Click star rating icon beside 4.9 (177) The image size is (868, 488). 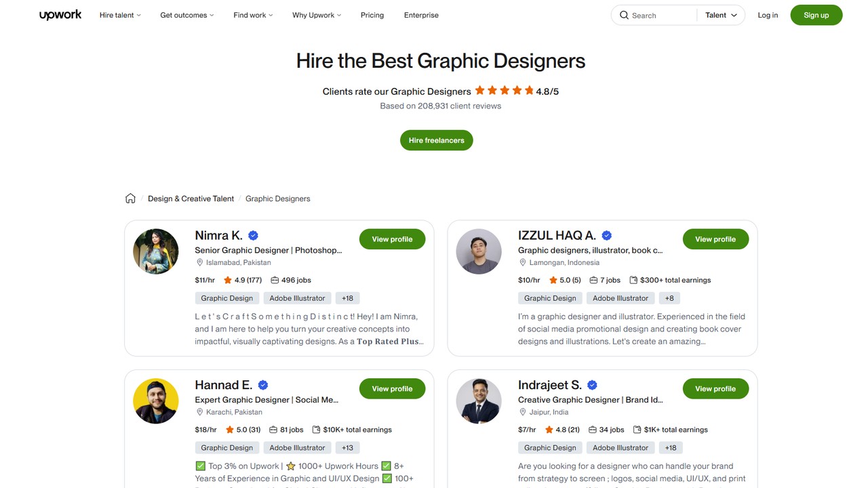coord(228,280)
